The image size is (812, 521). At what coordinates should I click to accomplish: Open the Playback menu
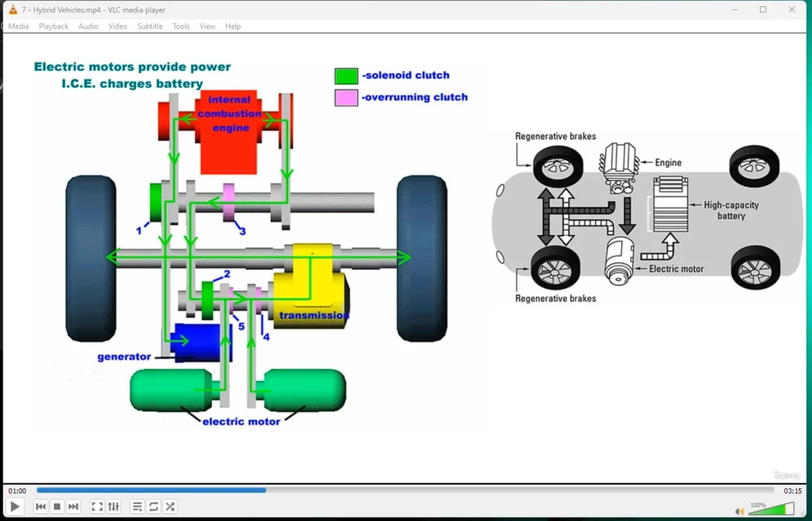pyautogui.click(x=53, y=26)
